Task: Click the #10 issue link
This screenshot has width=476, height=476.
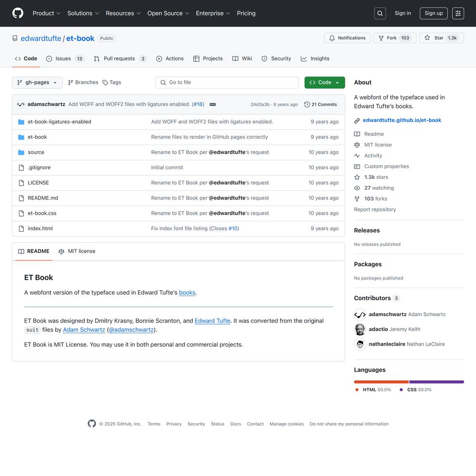Action: (x=233, y=228)
